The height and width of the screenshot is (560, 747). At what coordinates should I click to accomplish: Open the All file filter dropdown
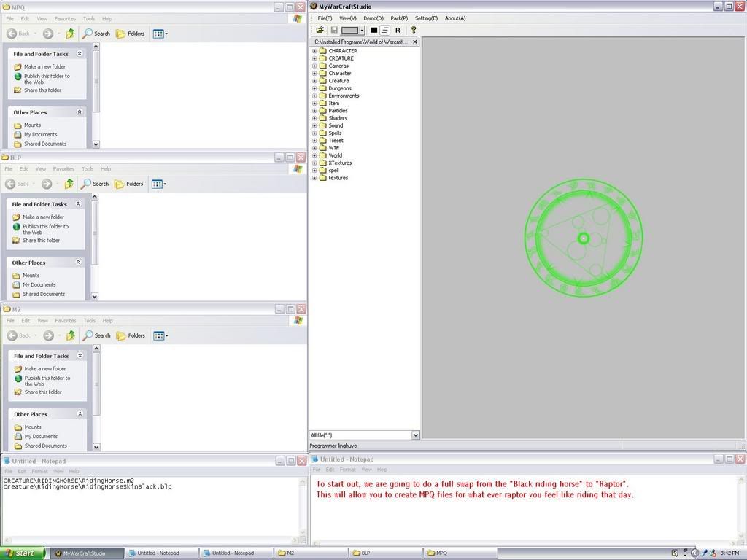[x=415, y=435]
